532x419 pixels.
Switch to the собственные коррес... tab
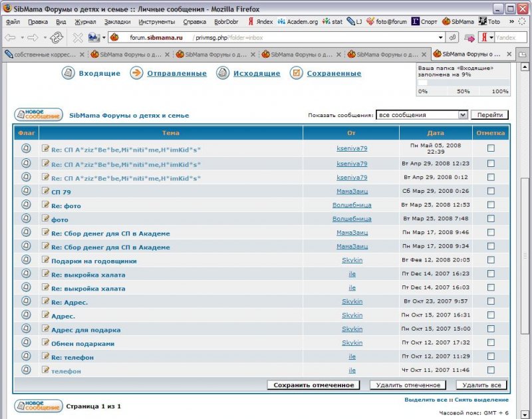[40, 54]
